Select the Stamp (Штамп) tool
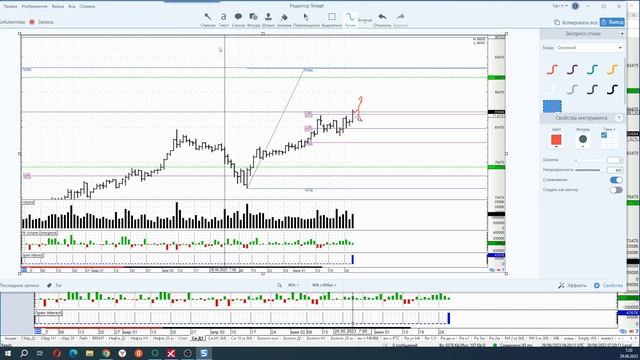 [268, 19]
